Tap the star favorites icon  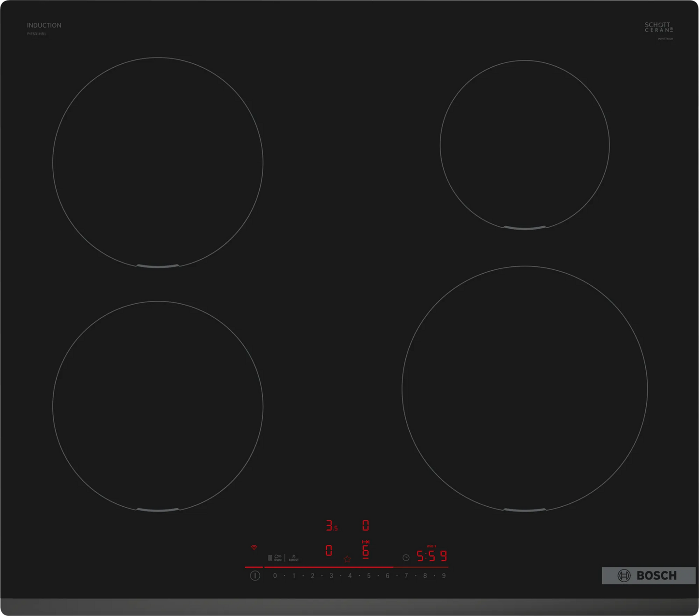tap(347, 559)
